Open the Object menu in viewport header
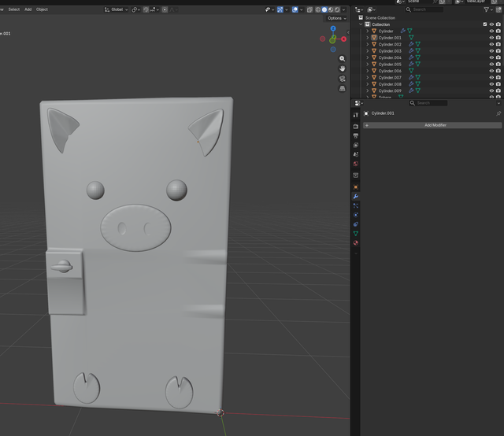Screen dimensions: 504x436 (42, 9)
